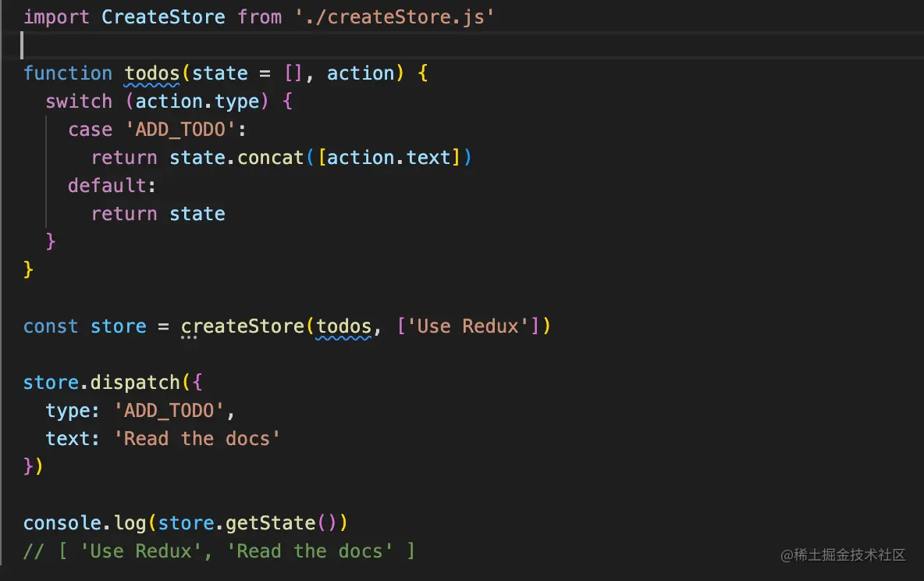Click the closing '})' of dispatch call
This screenshot has height=581, width=924.
coord(33,466)
